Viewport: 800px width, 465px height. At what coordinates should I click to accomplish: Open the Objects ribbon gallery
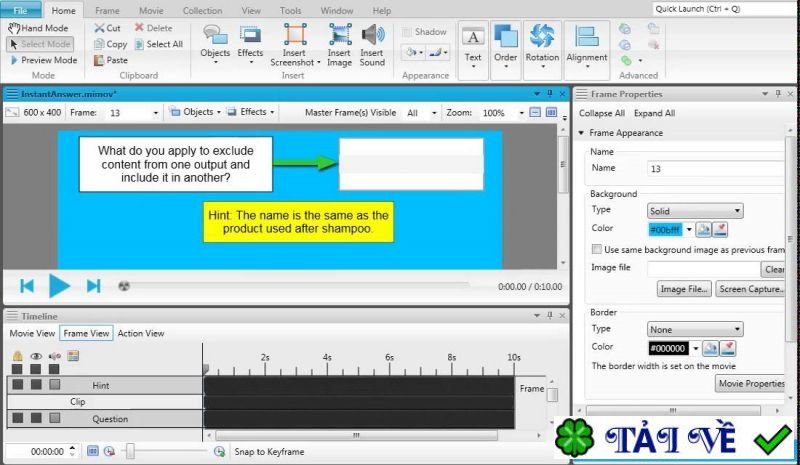tap(215, 44)
